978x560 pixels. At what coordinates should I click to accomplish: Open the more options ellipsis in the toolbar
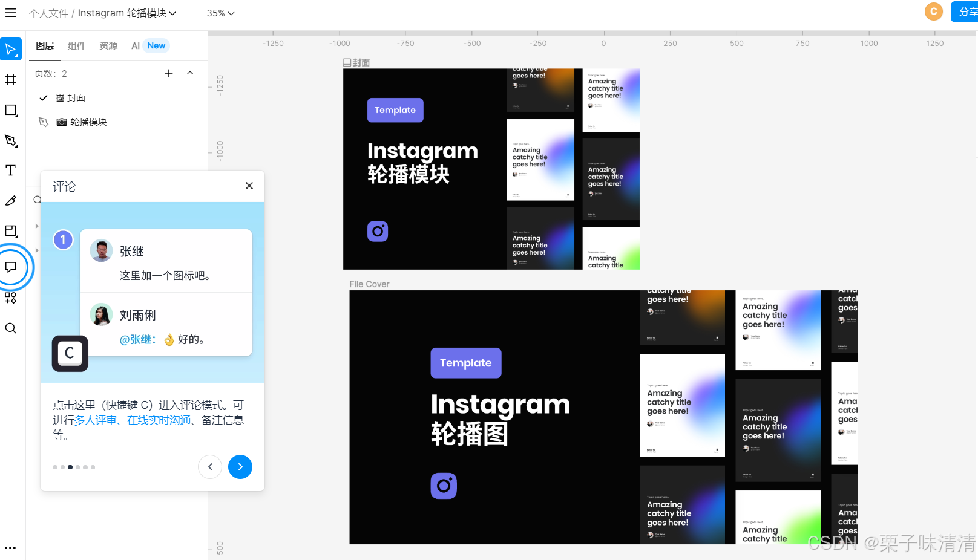[11, 548]
